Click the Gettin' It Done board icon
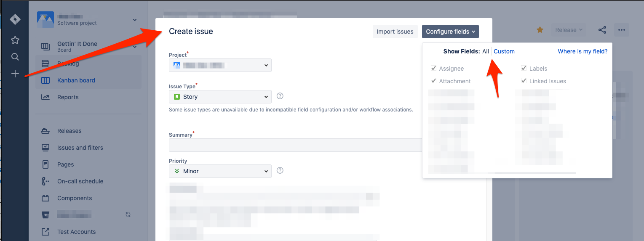This screenshot has height=241, width=644. pos(45,46)
